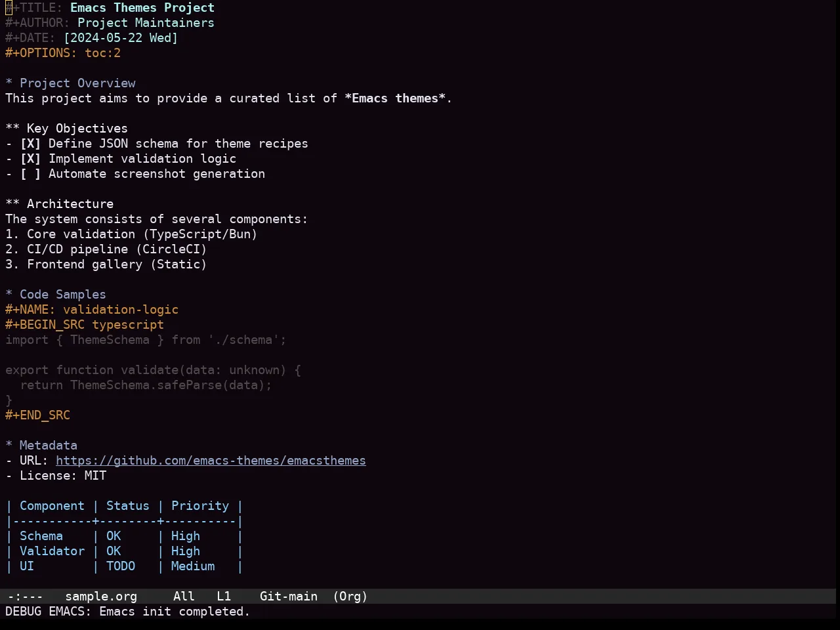Click the Project Maintainers author text
This screenshot has width=840, height=630.
coord(146,23)
